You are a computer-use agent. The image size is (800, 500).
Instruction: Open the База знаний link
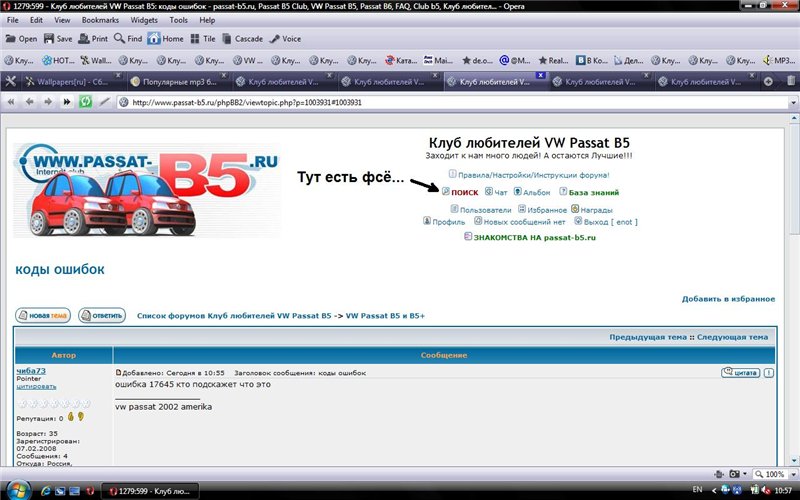pos(594,192)
